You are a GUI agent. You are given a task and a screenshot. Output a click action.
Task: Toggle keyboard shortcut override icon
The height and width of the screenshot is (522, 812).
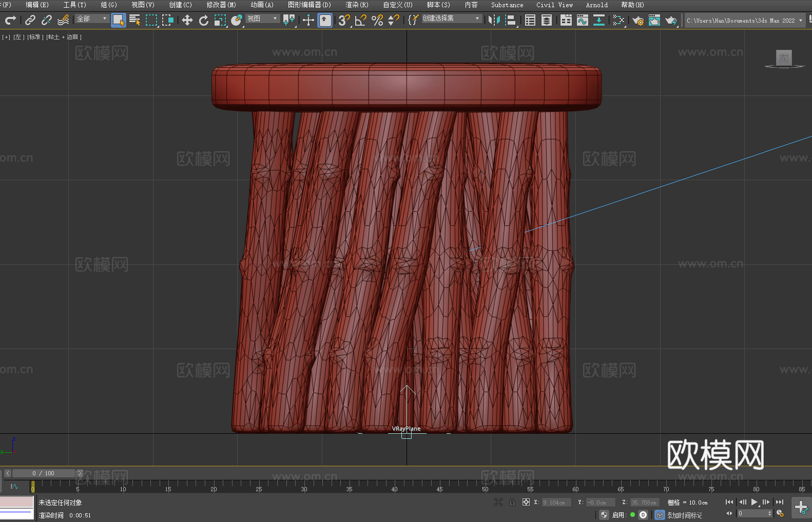pyautogui.click(x=325, y=20)
